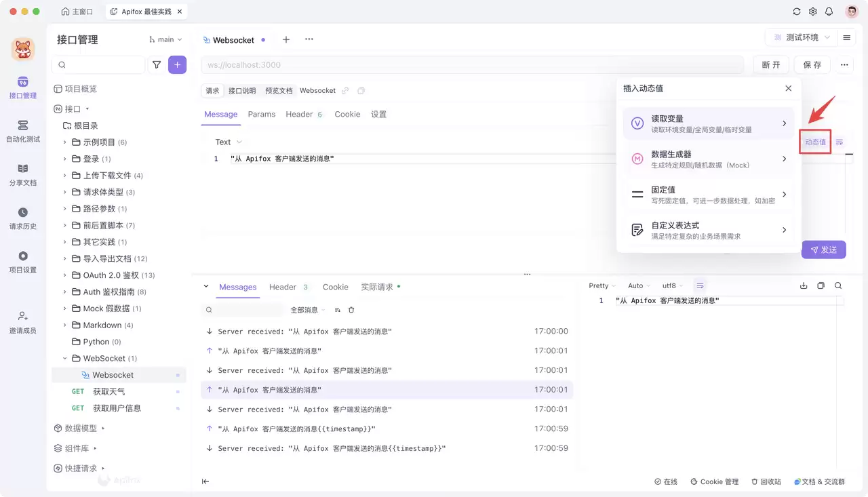868x497 pixels.
Task: Click the 断开 disconnect button
Action: click(x=771, y=65)
